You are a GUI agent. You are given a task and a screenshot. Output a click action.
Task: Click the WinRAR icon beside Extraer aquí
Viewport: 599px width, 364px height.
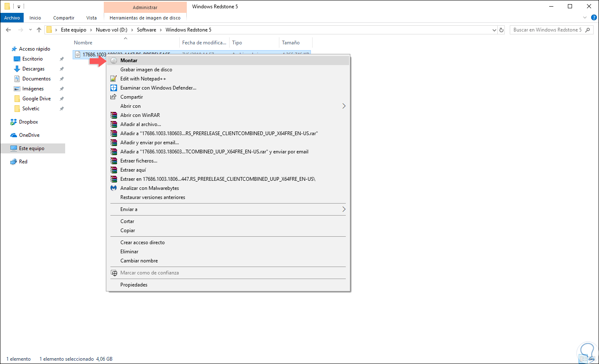coord(114,170)
